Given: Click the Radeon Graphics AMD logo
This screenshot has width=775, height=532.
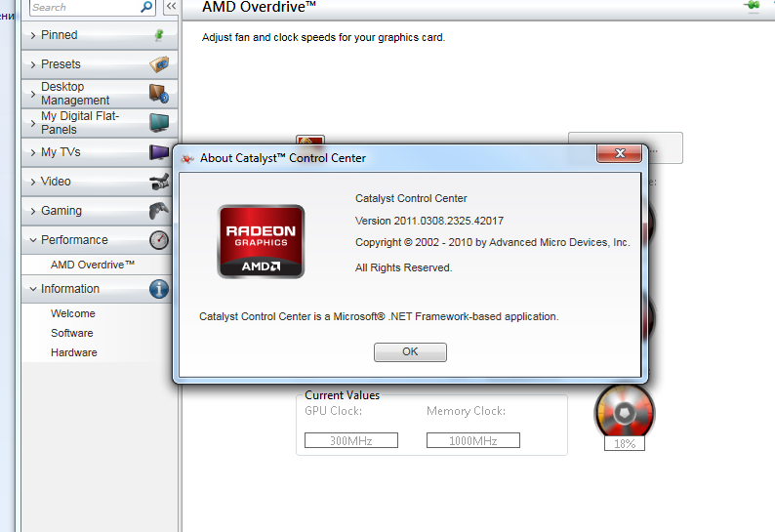Looking at the screenshot, I should click(x=261, y=242).
